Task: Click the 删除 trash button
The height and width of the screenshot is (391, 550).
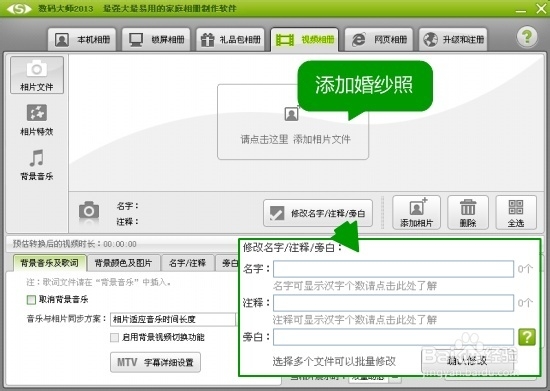Action: 468,213
